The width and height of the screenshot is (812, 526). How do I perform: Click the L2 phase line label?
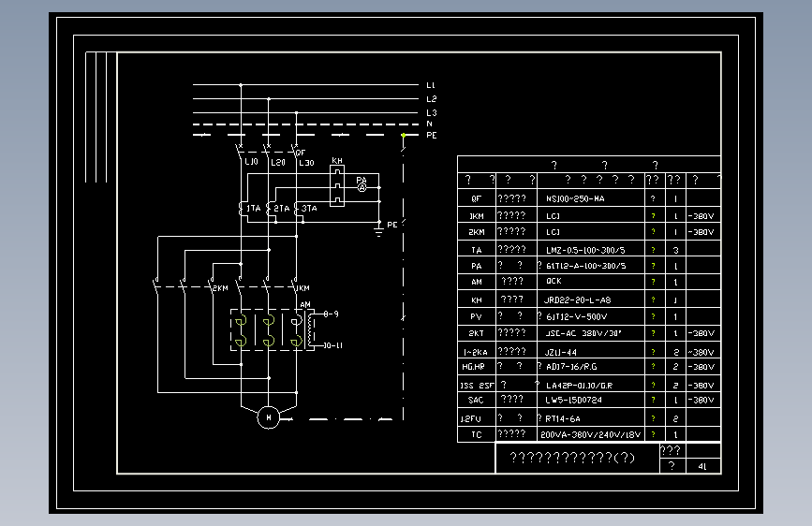pos(432,99)
